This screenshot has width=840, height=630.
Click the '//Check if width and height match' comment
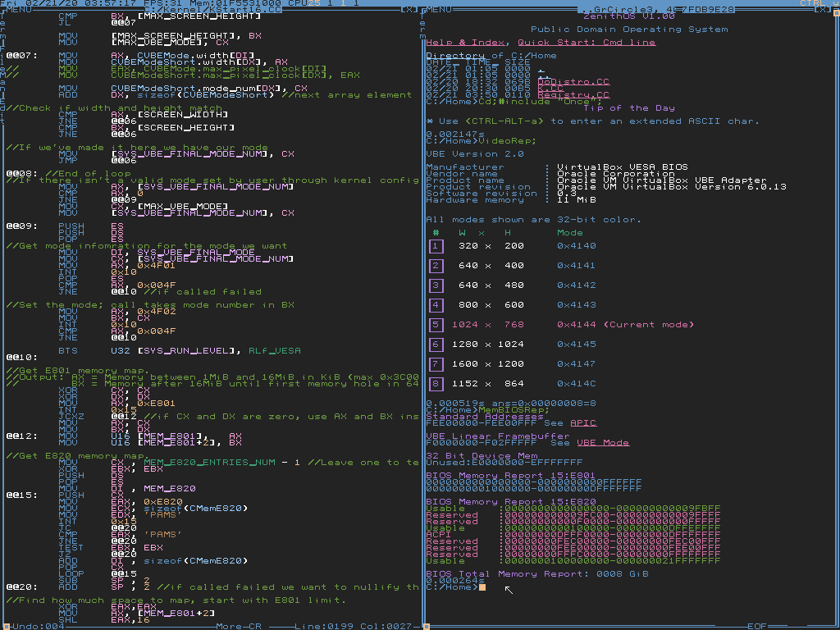[x=113, y=107]
